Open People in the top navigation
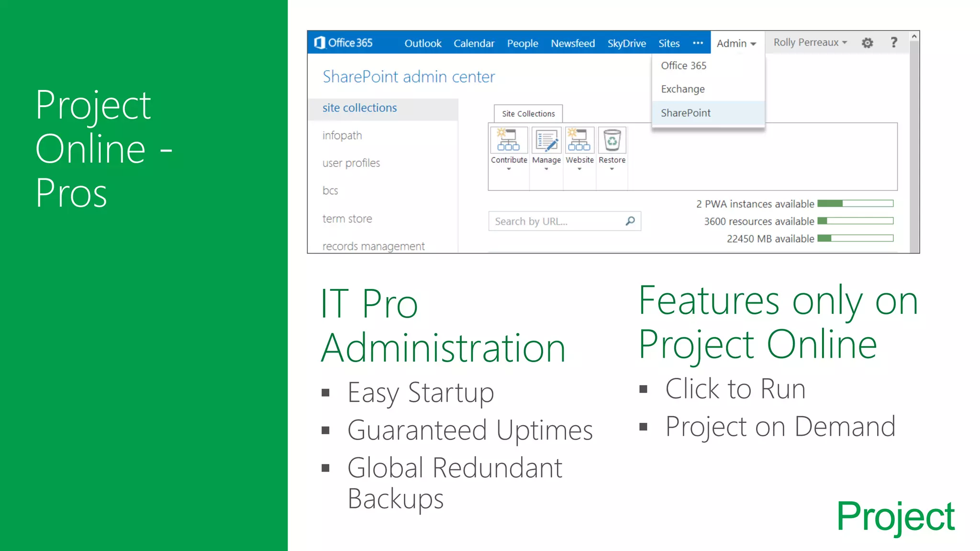The width and height of the screenshot is (980, 551). 523,44
